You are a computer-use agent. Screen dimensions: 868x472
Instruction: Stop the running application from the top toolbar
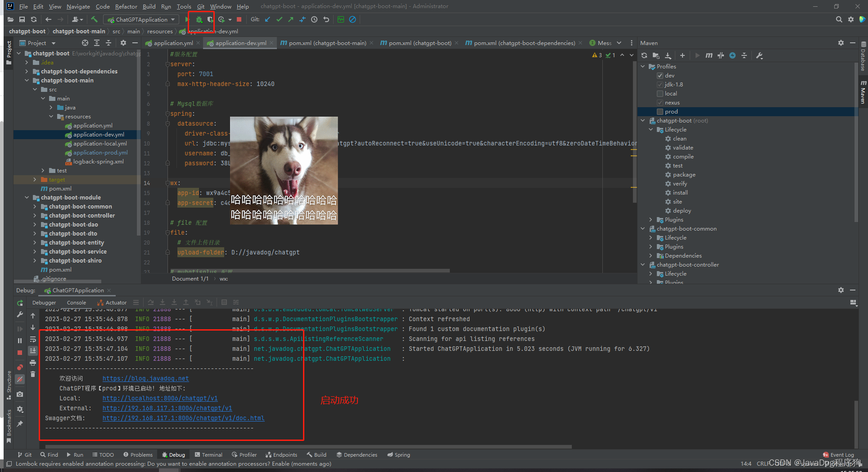(239, 19)
